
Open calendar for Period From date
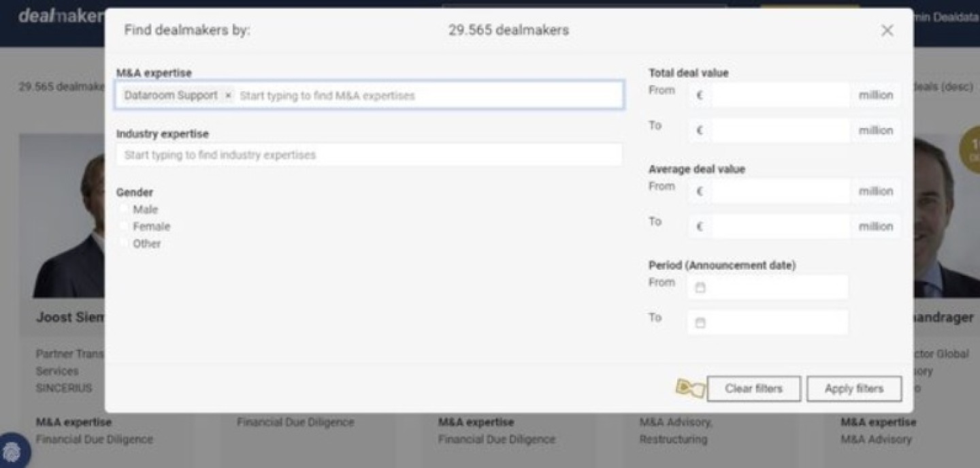click(x=700, y=288)
